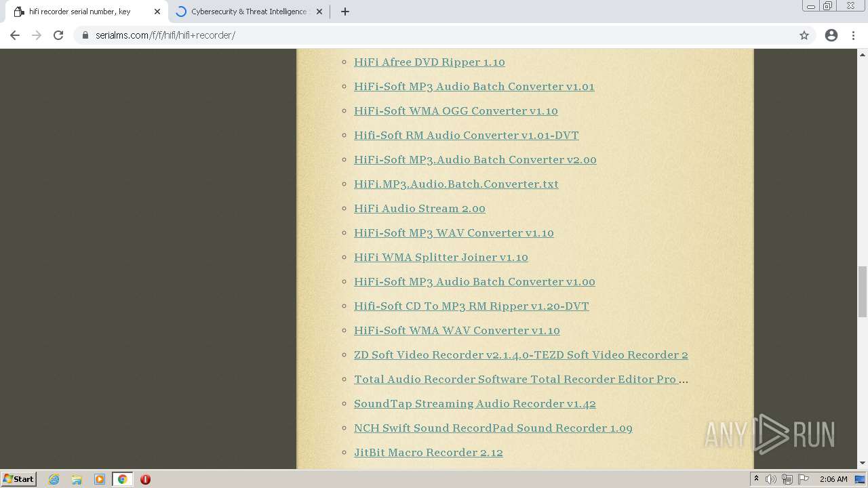Bookmark this page with the star icon

tap(804, 35)
